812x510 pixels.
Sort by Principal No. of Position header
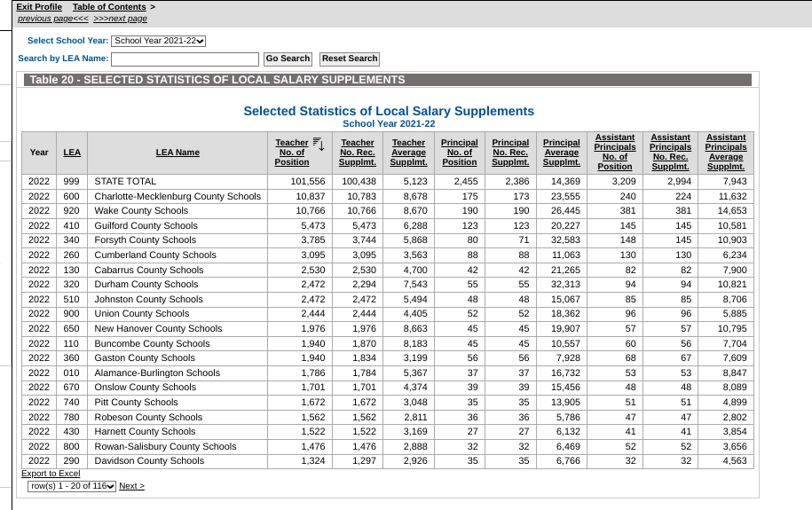pyautogui.click(x=460, y=153)
